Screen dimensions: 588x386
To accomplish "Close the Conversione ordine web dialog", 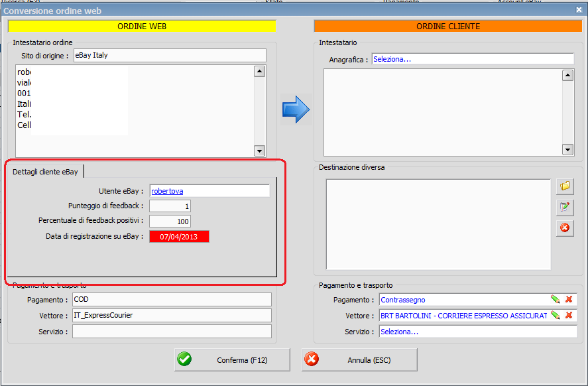I will pyautogui.click(x=579, y=10).
